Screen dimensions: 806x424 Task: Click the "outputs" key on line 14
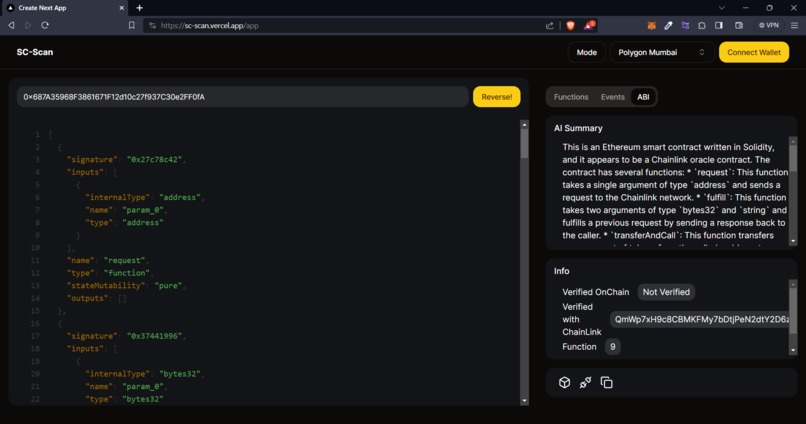tap(87, 298)
